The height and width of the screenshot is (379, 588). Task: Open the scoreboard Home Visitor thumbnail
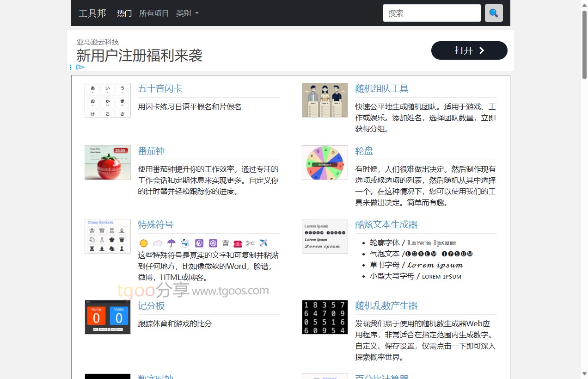click(x=108, y=317)
